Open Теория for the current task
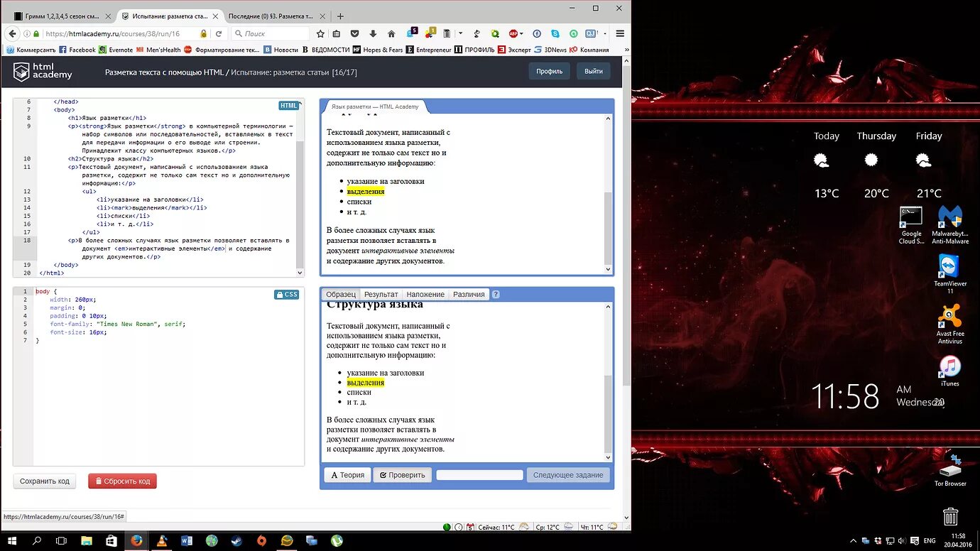This screenshot has height=551, width=980. click(347, 474)
